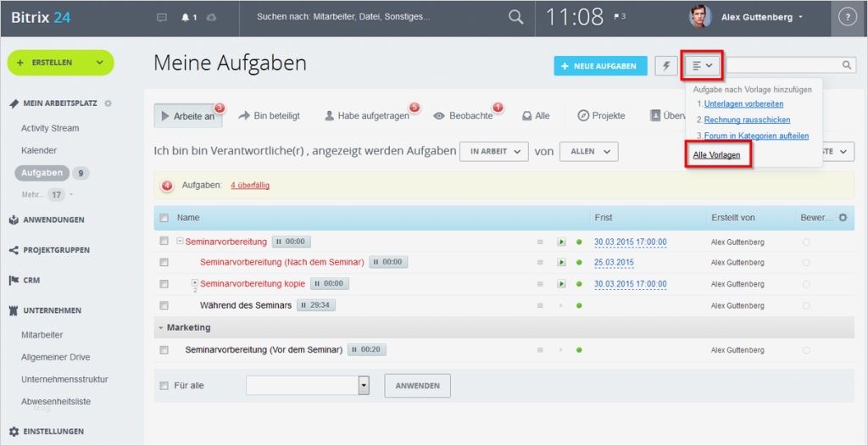
Task: Start the Seminarvorbereitung (Nach dem Seminar) play icon
Action: (x=561, y=262)
